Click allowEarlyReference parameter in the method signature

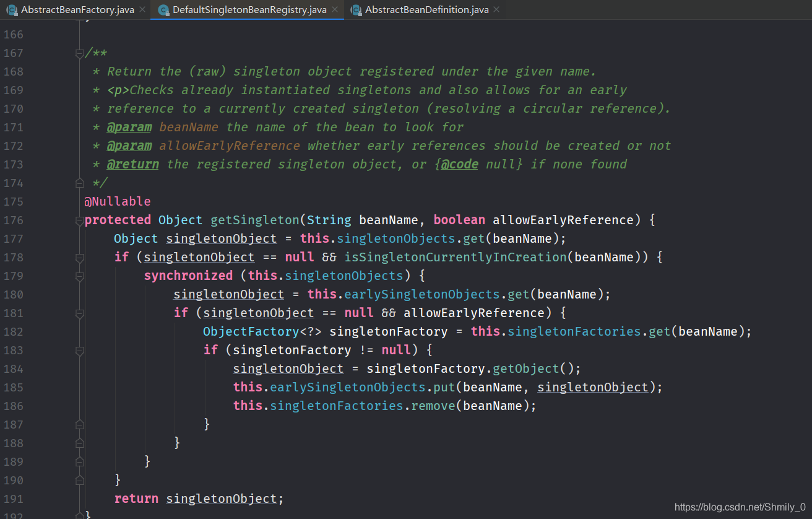(x=563, y=220)
